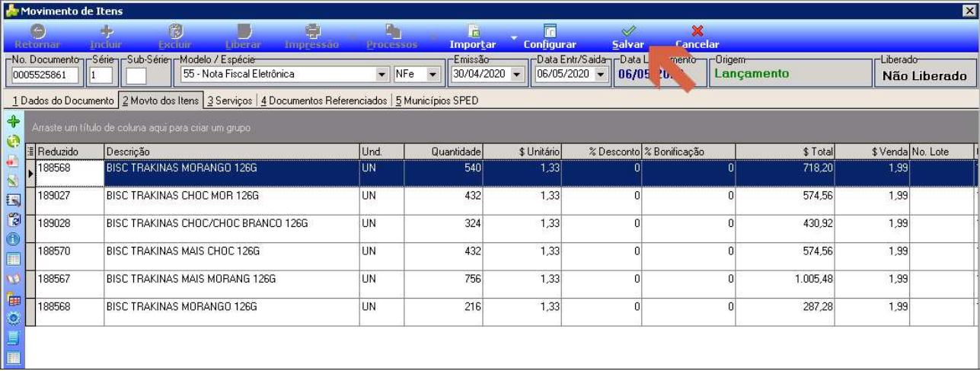Click the Processos toolbar icon
980x371 pixels.
click(392, 32)
